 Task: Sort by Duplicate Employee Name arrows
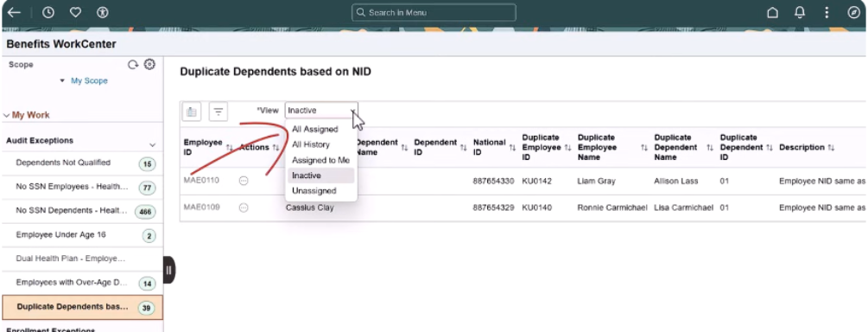click(x=643, y=148)
